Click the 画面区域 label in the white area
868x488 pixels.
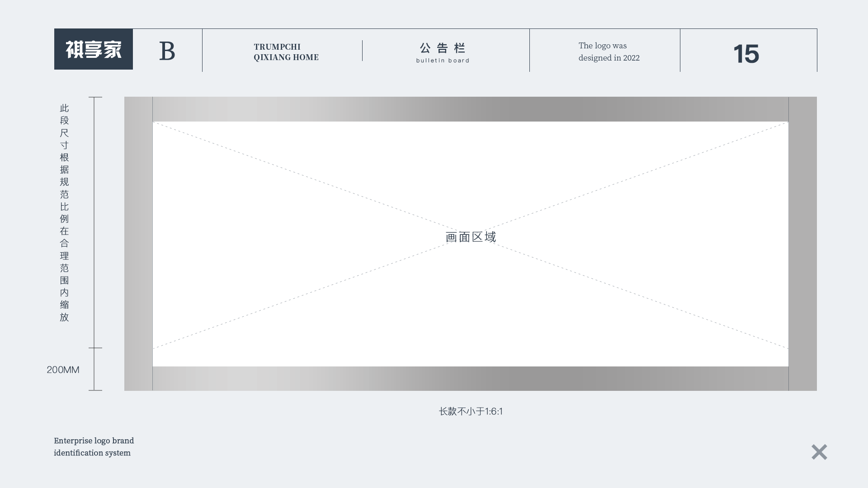coord(471,237)
